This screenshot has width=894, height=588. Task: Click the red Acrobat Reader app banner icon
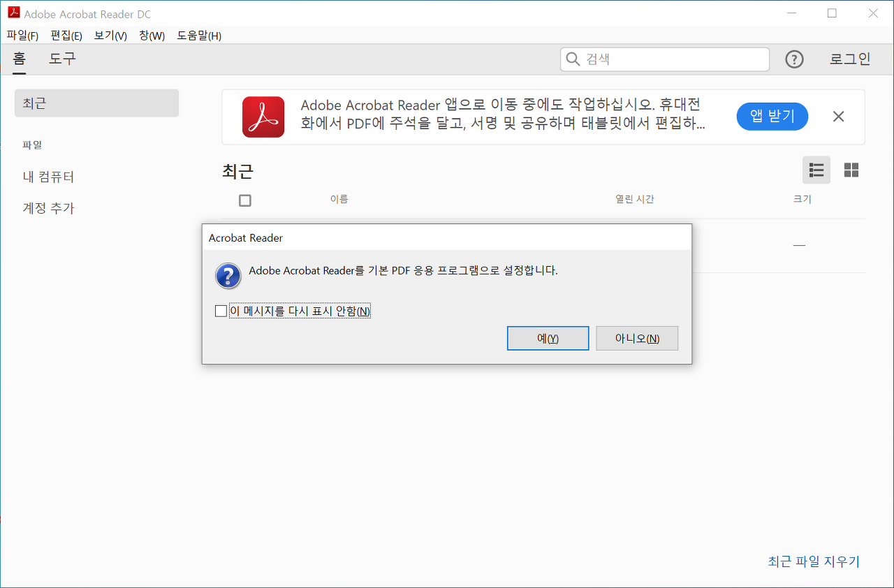coord(263,117)
